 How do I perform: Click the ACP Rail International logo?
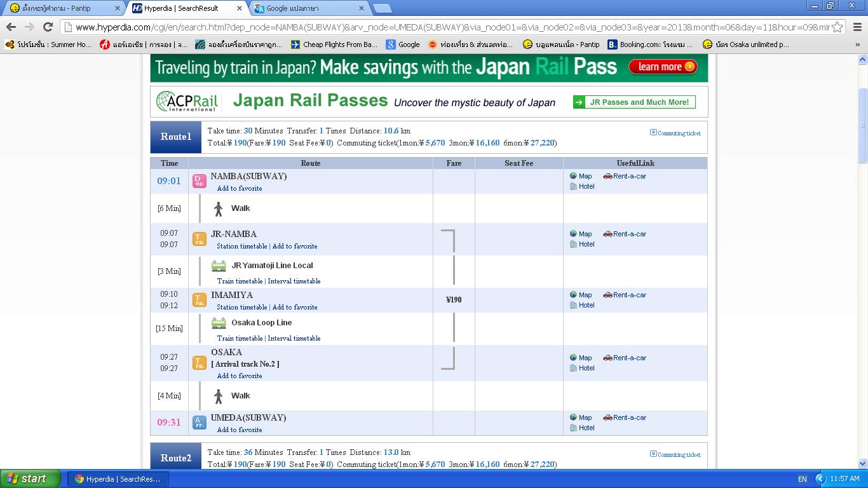(187, 102)
